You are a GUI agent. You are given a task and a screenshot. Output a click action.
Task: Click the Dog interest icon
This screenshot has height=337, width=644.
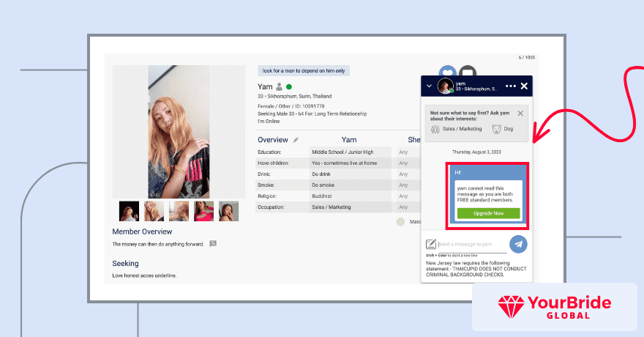[x=497, y=129]
